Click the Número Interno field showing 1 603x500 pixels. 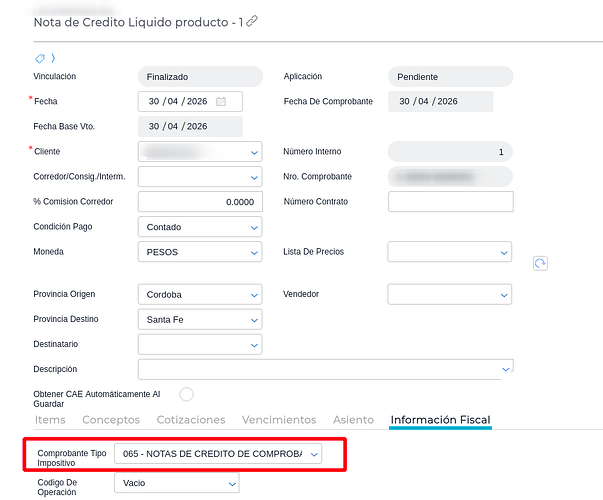450,152
